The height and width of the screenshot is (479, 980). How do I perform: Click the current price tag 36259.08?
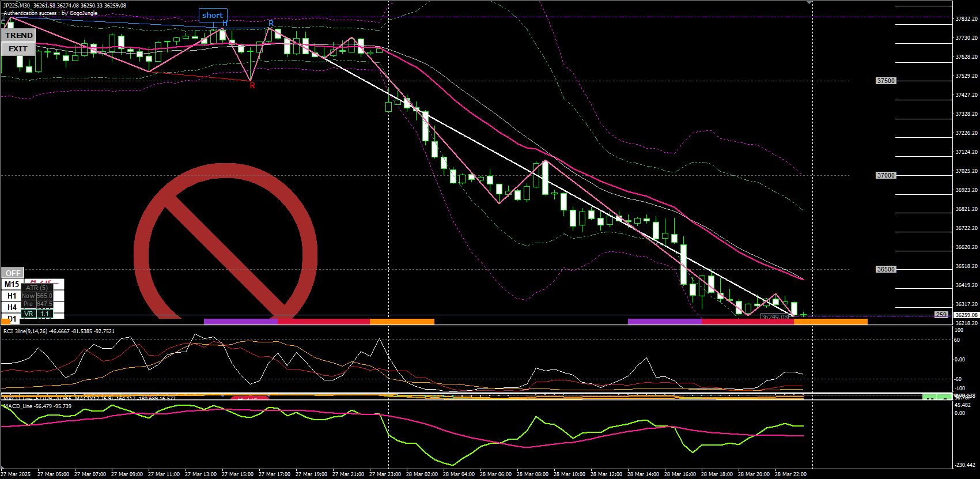(x=966, y=315)
